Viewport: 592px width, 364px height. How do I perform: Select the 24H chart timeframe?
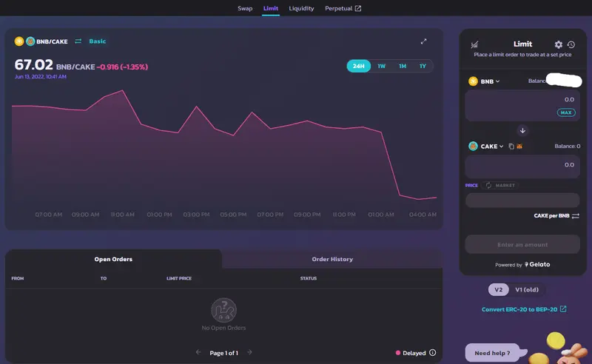click(359, 66)
